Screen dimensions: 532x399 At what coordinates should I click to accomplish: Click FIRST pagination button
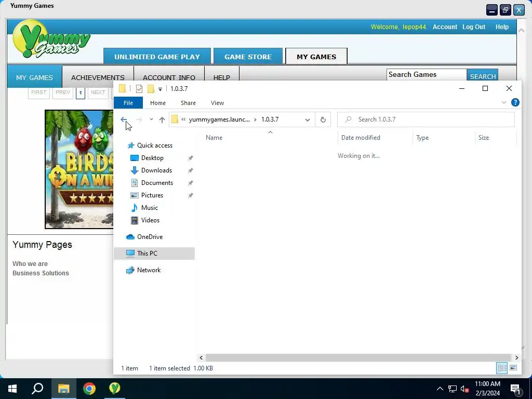[x=38, y=92]
